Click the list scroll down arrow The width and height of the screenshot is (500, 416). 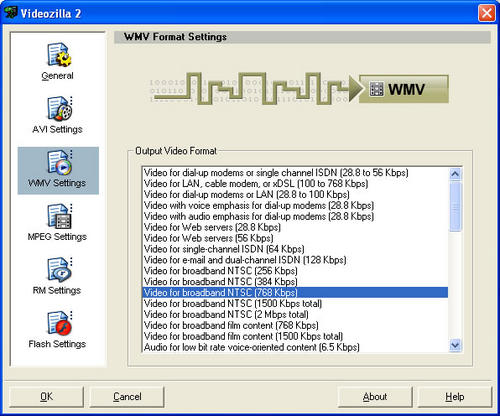(455, 345)
